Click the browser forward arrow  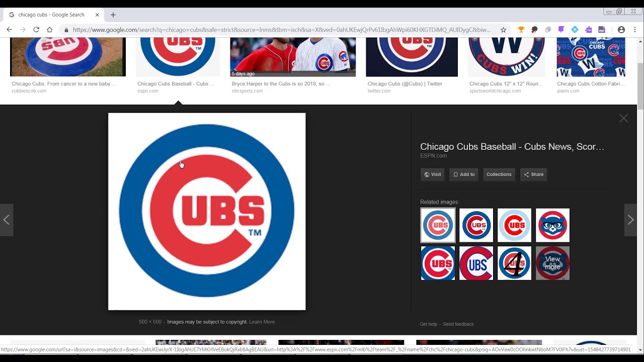(23, 30)
